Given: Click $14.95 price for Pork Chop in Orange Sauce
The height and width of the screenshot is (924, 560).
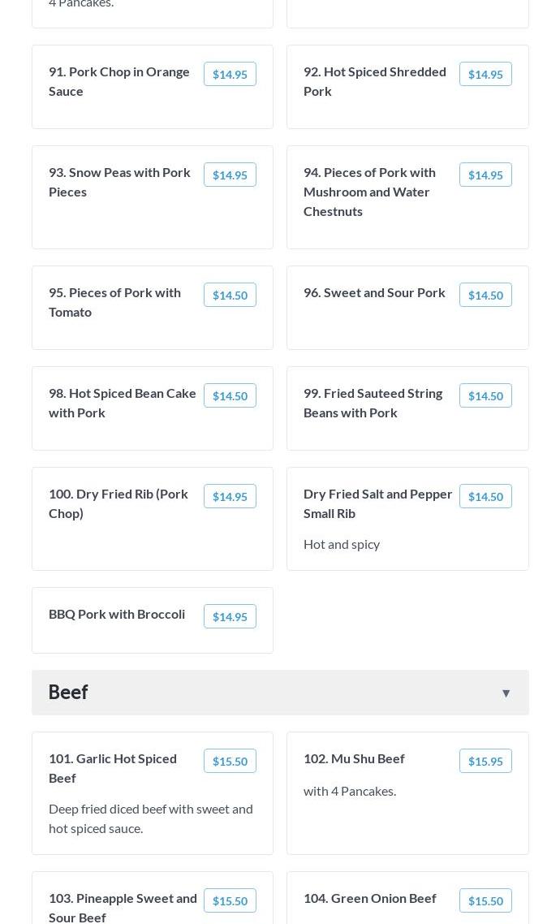Looking at the screenshot, I should pos(230,74).
